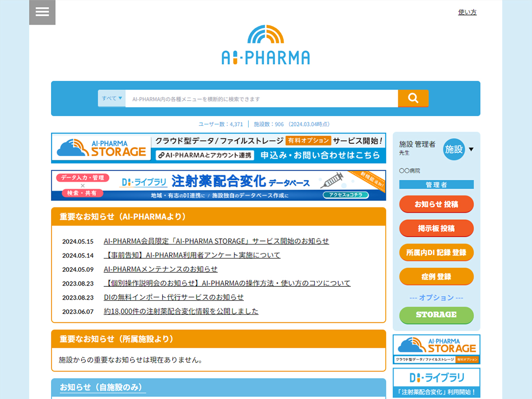
Task: Open the DI-ライブラリ 注射薬配合変化 wide banner
Action: (x=218, y=185)
